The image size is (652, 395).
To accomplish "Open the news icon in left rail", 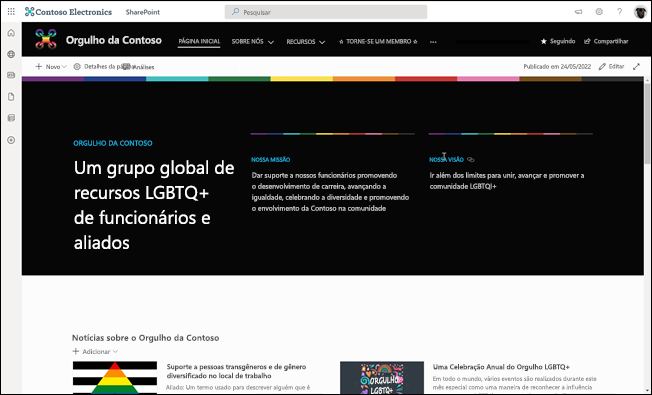I will coord(11,75).
